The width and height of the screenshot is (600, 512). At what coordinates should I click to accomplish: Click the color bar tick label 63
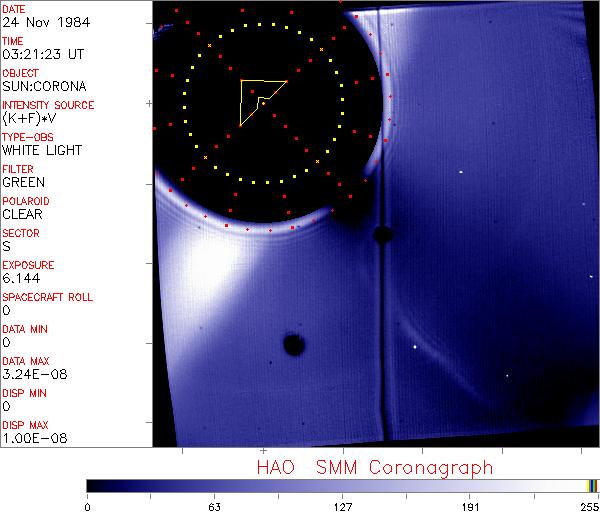point(214,506)
